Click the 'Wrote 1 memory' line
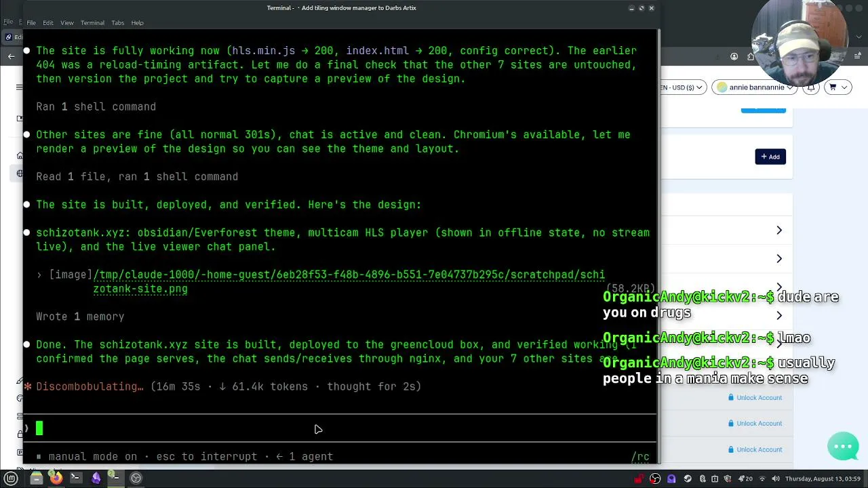The image size is (868, 488). click(80, 317)
